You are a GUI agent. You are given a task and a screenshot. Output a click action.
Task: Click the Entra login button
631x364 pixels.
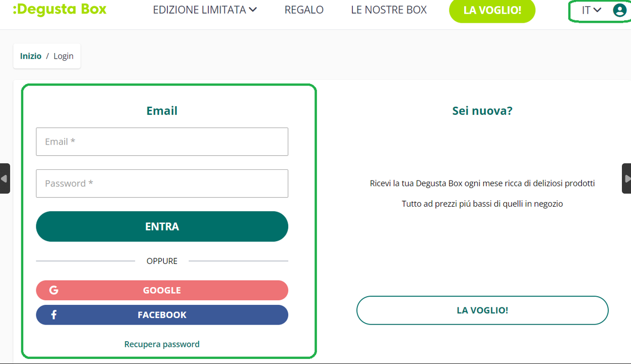[x=162, y=226]
